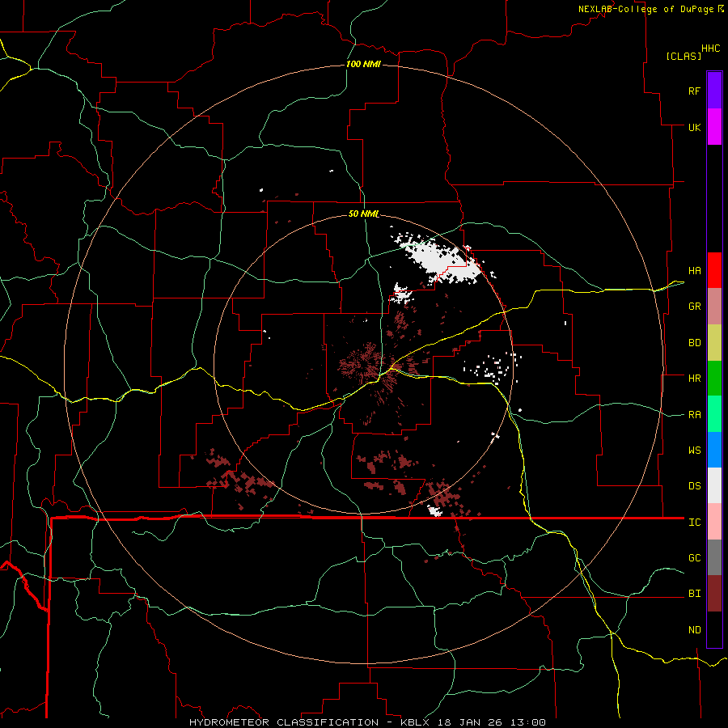Image resolution: width=728 pixels, height=728 pixels.
Task: Click the HR legend label
Action: point(694,379)
